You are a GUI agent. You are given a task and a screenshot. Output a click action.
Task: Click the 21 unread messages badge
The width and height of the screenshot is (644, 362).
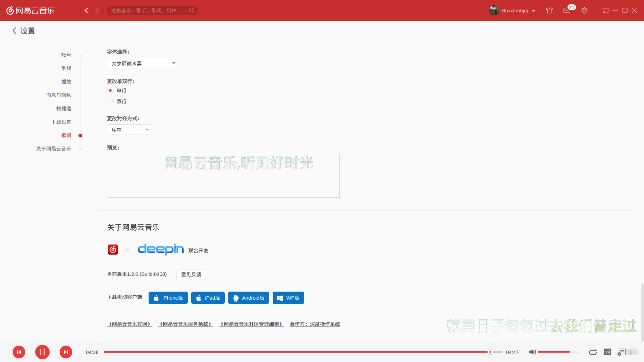coord(572,7)
